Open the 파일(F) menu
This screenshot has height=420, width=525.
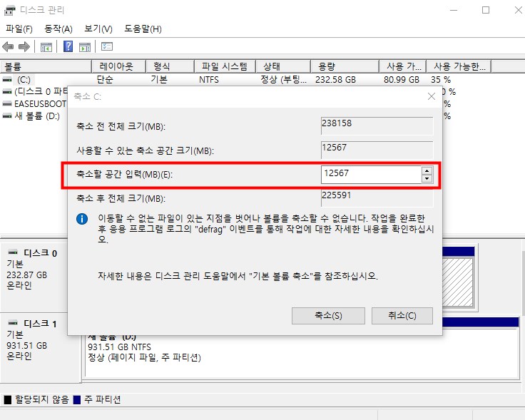tap(19, 29)
